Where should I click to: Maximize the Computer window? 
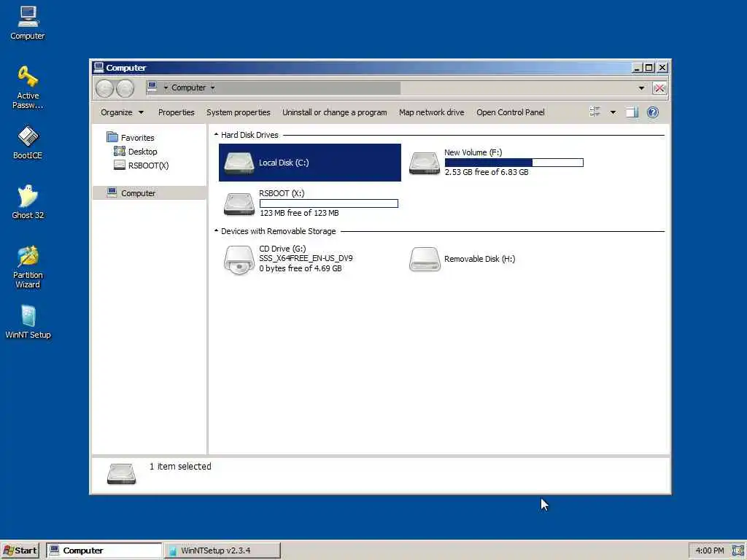(x=649, y=68)
